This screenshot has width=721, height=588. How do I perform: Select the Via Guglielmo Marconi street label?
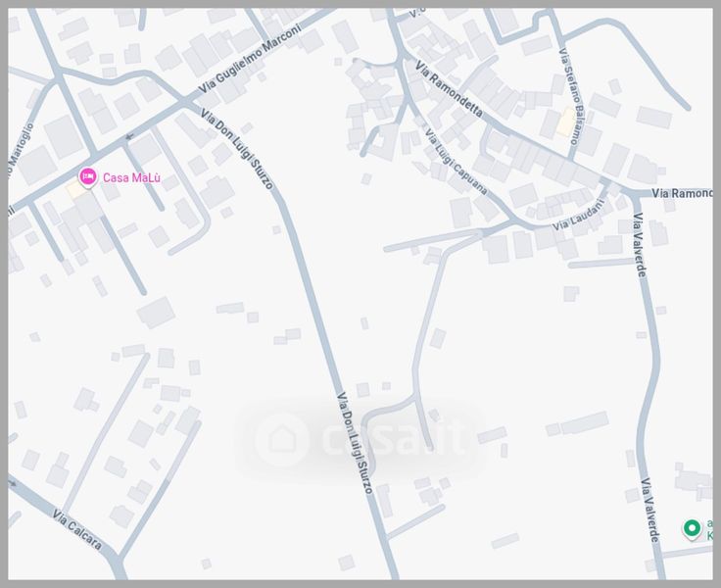click(x=251, y=58)
